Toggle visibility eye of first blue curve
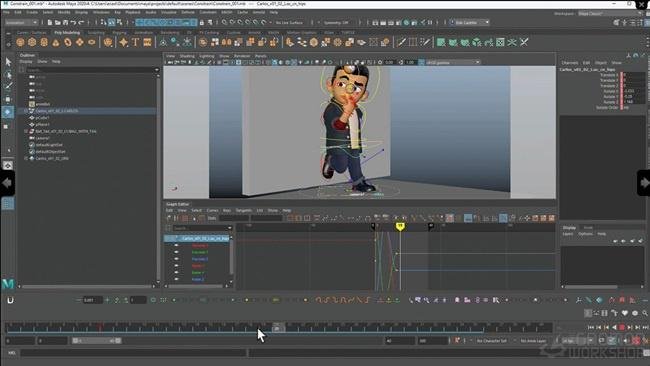Viewport: 650px width, 366px height. click(176, 259)
